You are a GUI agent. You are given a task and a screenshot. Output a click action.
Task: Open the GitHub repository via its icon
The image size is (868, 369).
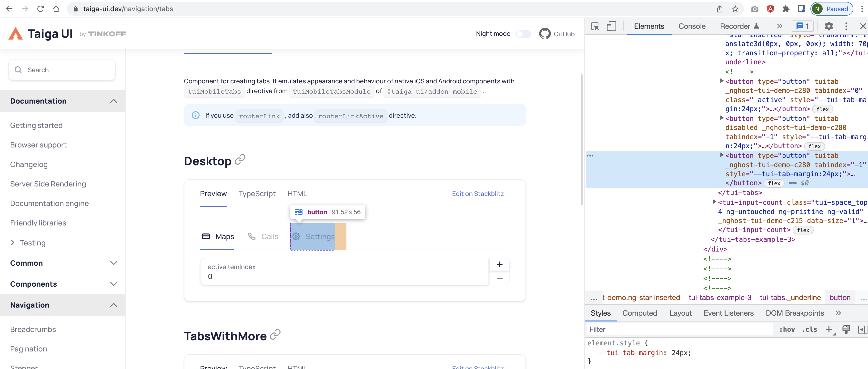[x=545, y=34]
